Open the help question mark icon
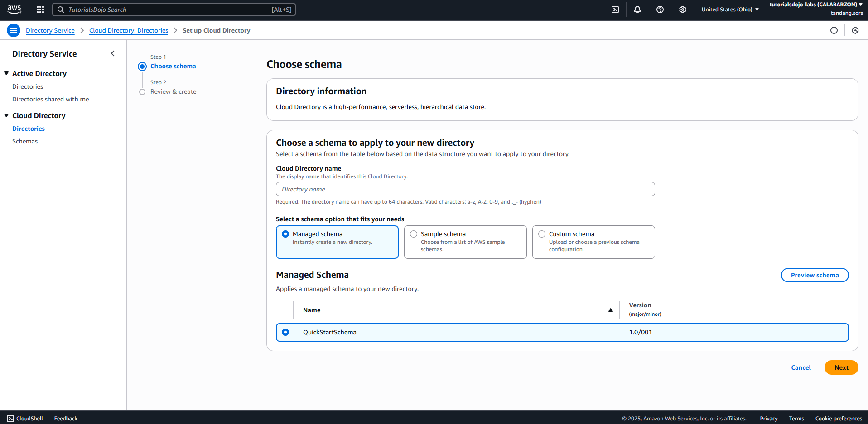Viewport: 868px width, 424px height. point(660,10)
